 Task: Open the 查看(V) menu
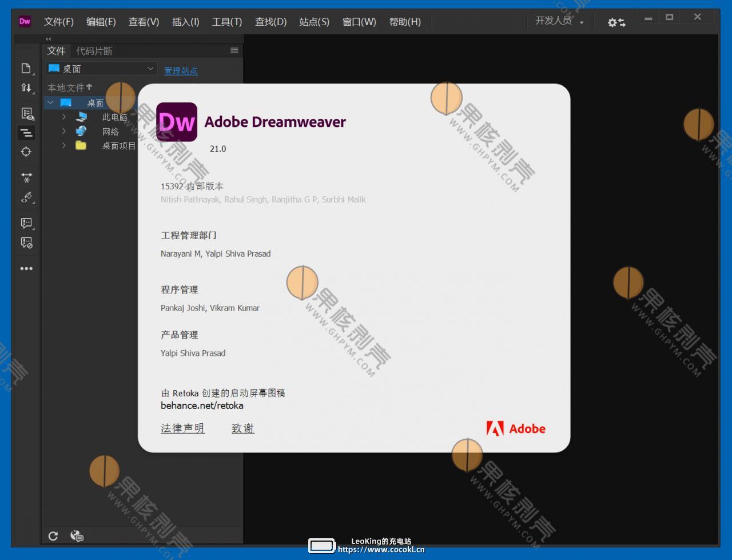pos(144,22)
